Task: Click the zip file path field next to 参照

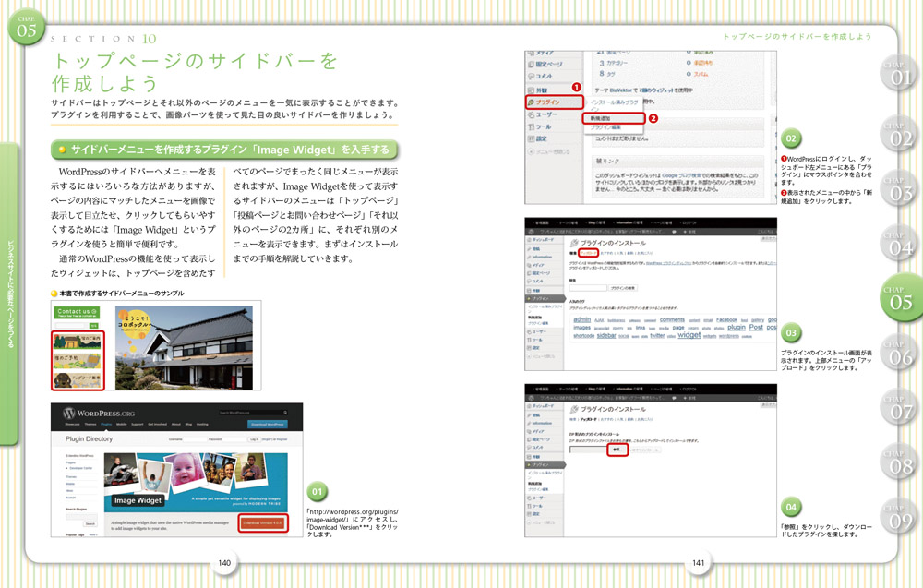Action: (588, 450)
